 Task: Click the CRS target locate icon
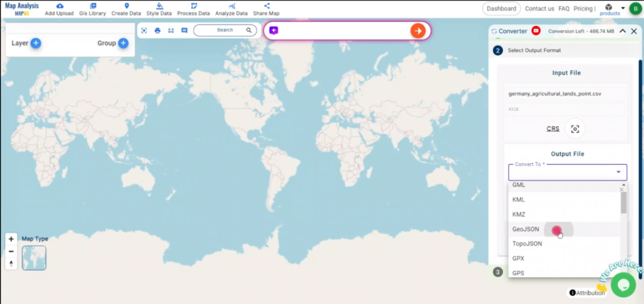[x=575, y=129]
